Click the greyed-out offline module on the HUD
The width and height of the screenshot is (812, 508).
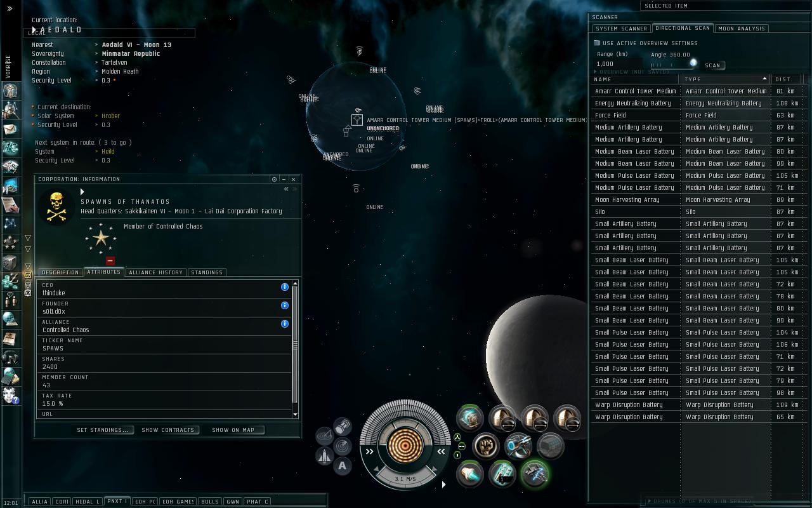[x=551, y=446]
